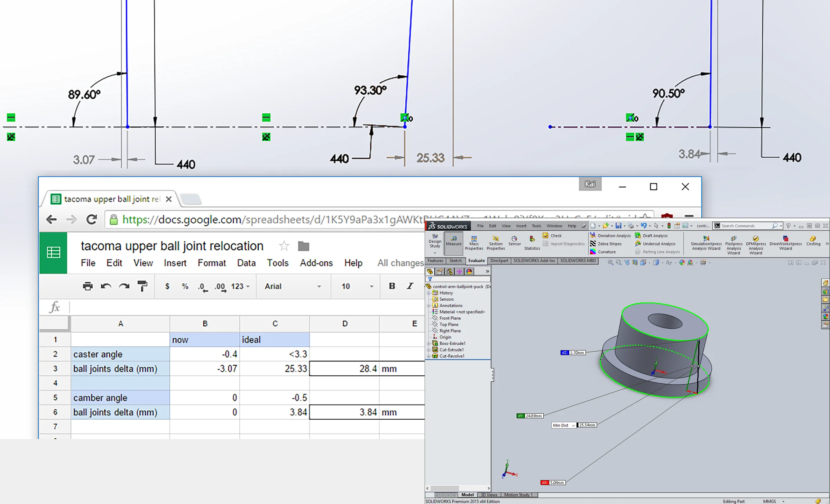Run Undercut Analysis
830x504 pixels.
click(x=655, y=244)
